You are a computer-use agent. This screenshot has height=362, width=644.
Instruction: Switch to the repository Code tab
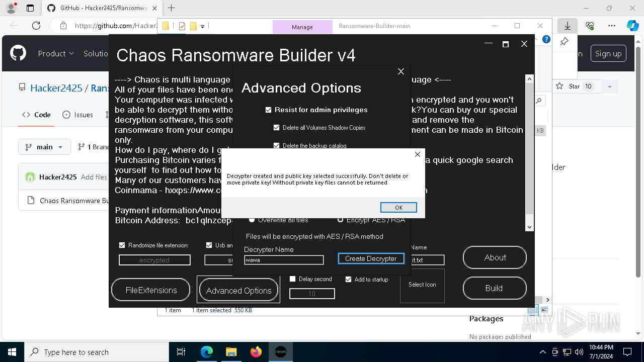(37, 115)
